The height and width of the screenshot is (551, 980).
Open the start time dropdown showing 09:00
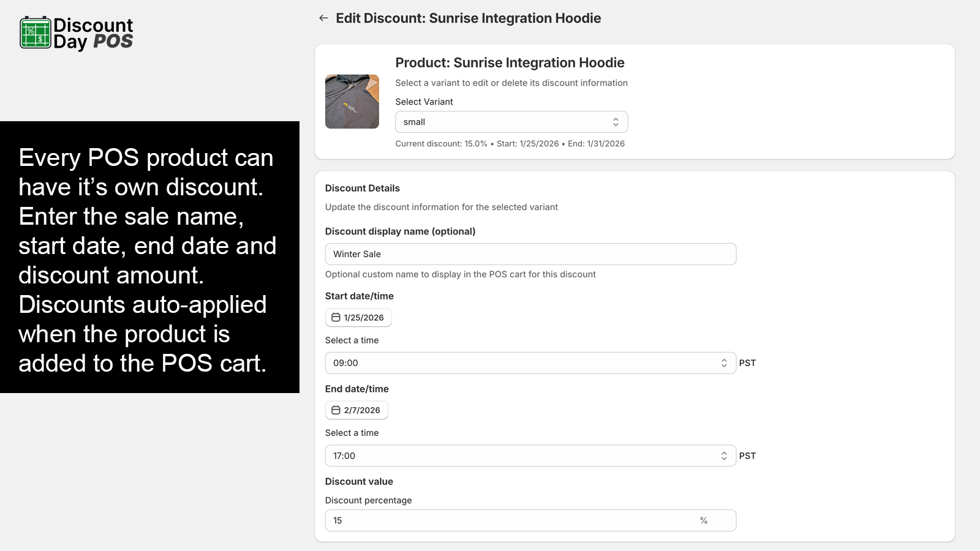[x=530, y=362]
